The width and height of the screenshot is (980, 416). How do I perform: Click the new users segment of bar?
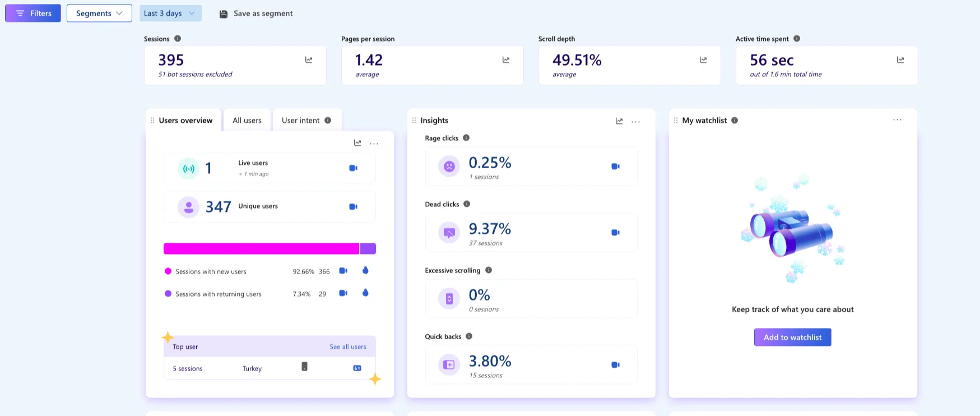point(261,249)
